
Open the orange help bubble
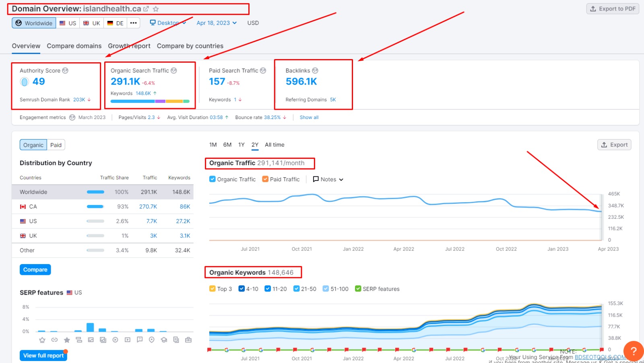[x=633, y=351]
